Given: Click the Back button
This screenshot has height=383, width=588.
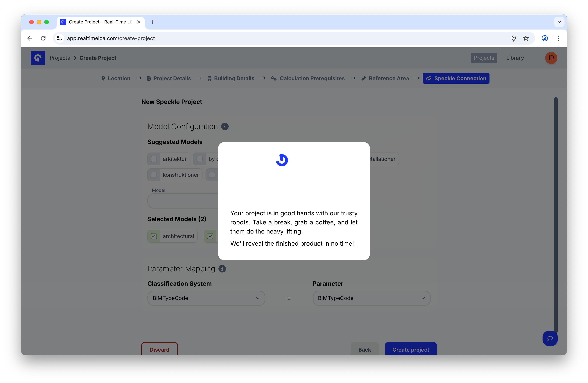Looking at the screenshot, I should coord(364,349).
